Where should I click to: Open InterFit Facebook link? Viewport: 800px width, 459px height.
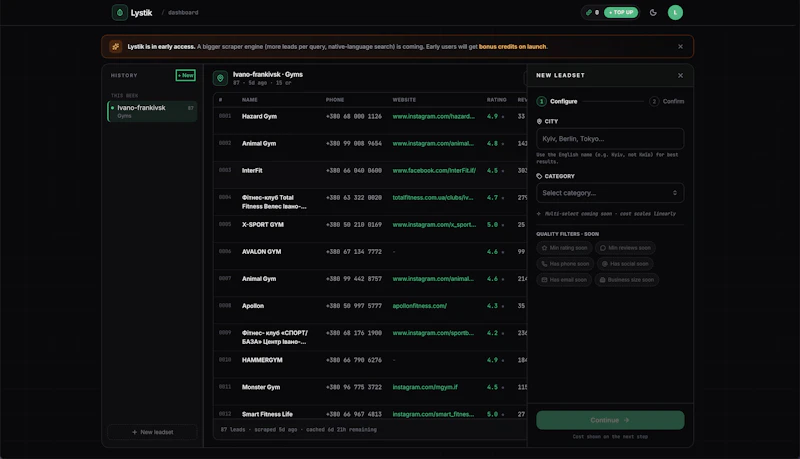(x=434, y=170)
